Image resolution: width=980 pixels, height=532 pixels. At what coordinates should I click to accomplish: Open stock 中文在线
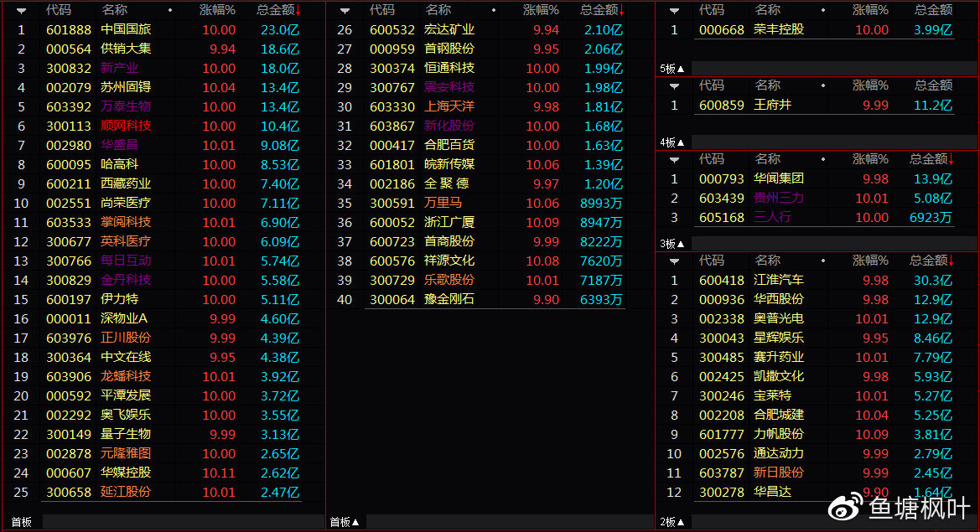coord(127,358)
